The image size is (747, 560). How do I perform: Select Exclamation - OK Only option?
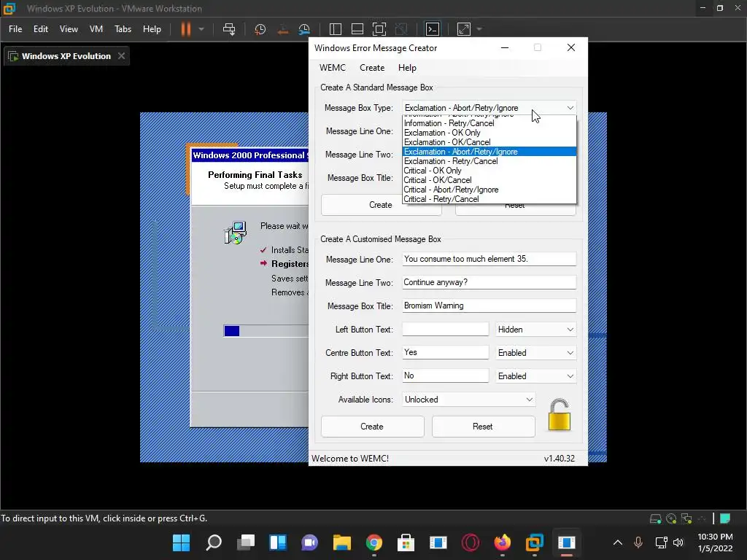(x=489, y=133)
